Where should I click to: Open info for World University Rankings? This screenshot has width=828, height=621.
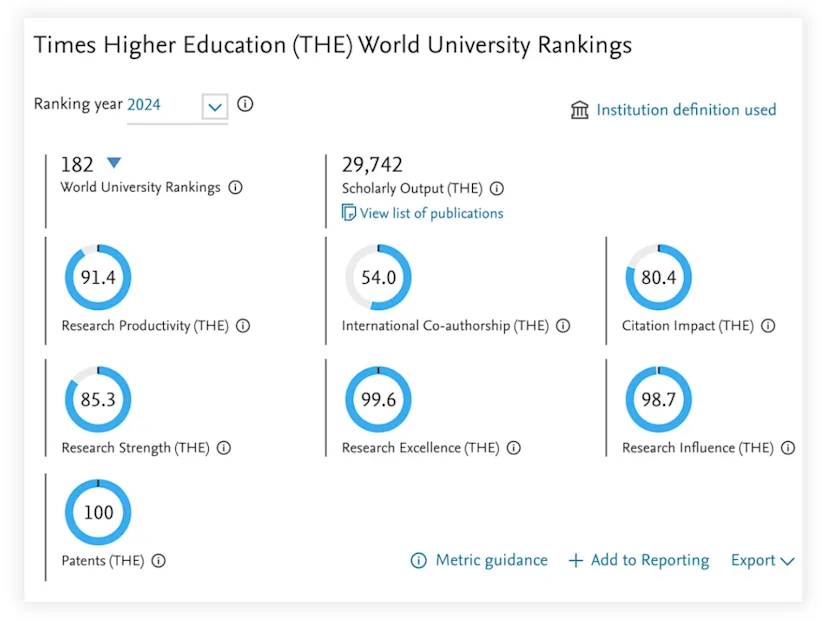[234, 188]
